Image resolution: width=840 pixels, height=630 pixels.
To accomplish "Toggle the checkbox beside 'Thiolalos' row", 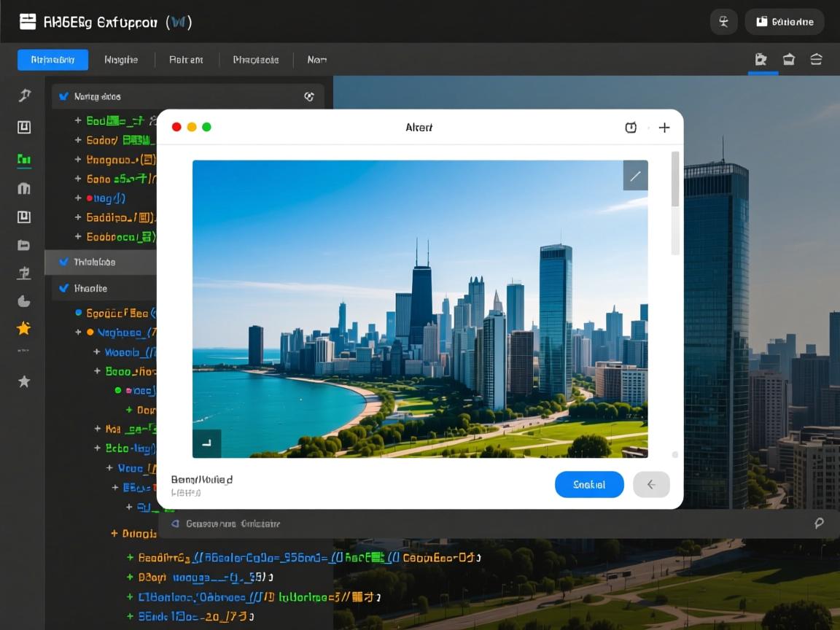I will coord(63,262).
